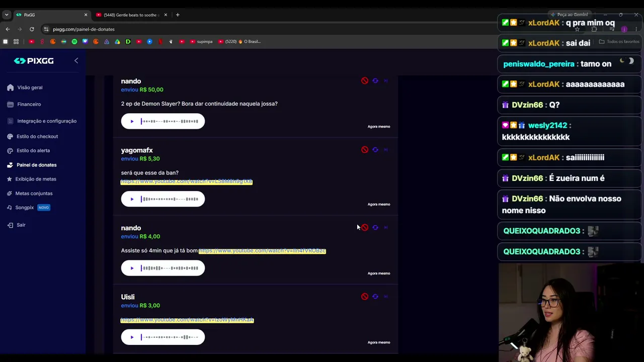Play audio of yagomafx's donation
The height and width of the screenshot is (362, 644).
point(132,199)
